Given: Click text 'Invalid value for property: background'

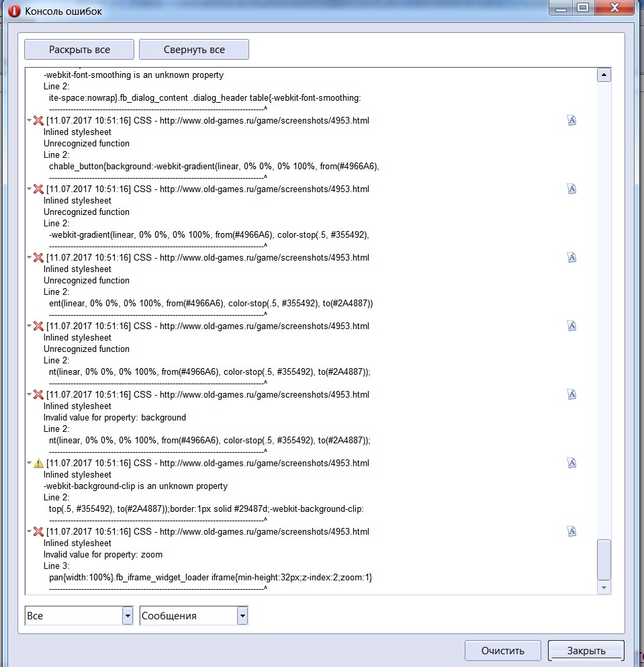Looking at the screenshot, I should pyautogui.click(x=115, y=417).
